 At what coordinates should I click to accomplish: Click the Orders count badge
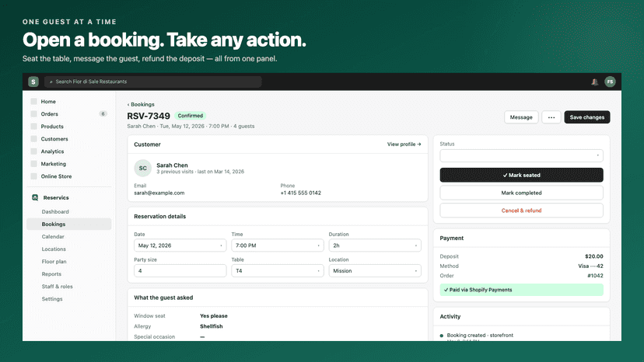click(103, 113)
